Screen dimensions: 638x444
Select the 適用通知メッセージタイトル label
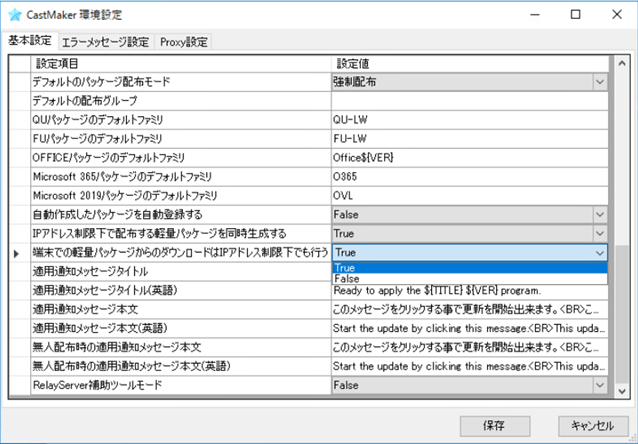pyautogui.click(x=90, y=271)
